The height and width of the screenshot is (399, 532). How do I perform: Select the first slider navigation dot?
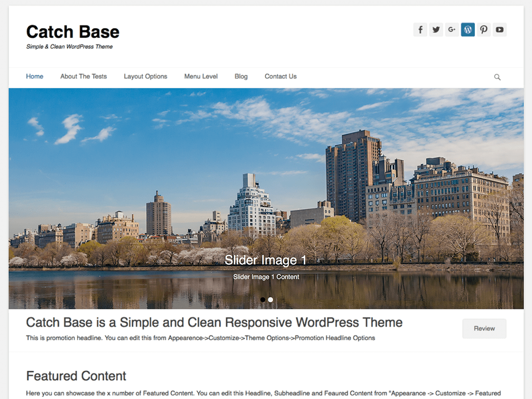click(262, 299)
